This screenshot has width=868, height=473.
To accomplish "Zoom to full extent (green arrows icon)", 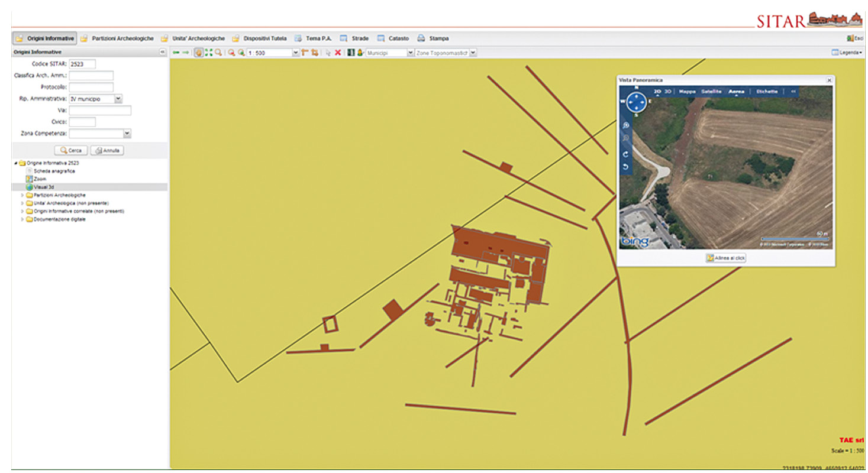I will pyautogui.click(x=208, y=53).
